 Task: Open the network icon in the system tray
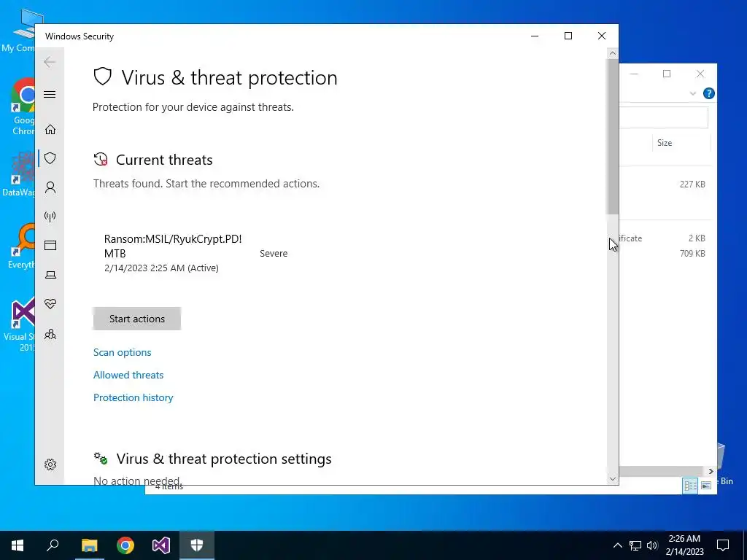click(635, 545)
